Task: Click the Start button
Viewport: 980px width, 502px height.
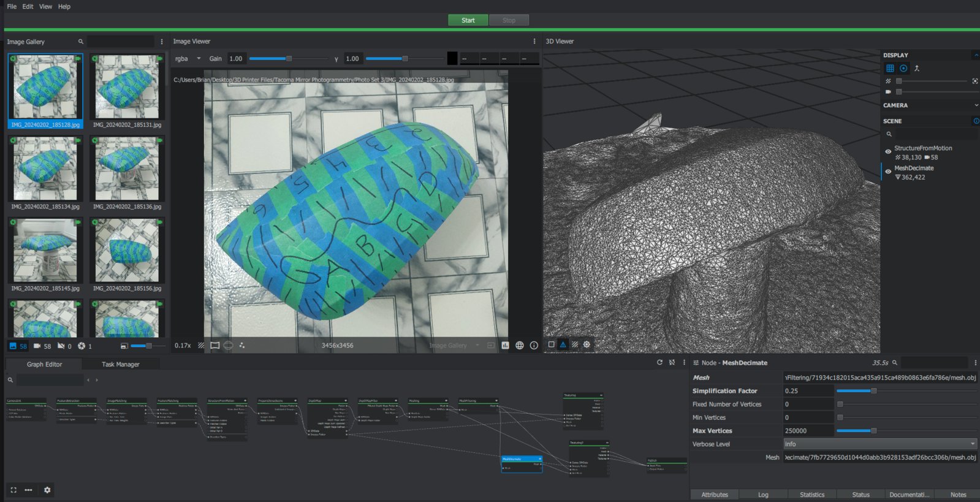Action: point(468,20)
